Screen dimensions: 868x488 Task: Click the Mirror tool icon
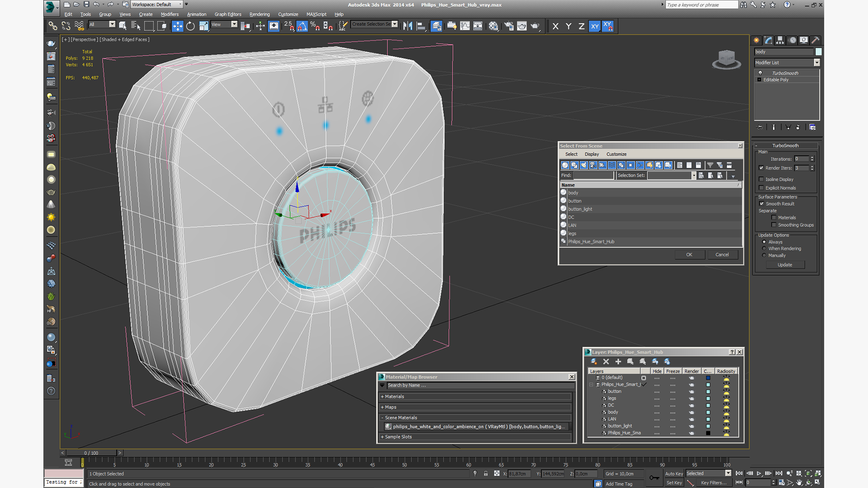(407, 26)
